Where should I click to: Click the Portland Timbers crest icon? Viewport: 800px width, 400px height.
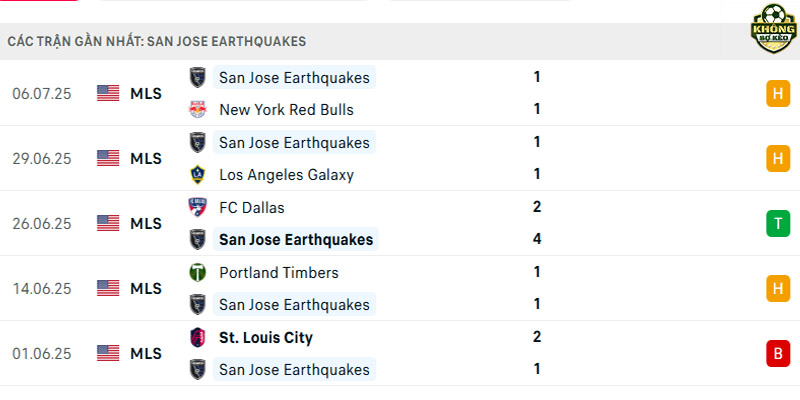pos(197,272)
